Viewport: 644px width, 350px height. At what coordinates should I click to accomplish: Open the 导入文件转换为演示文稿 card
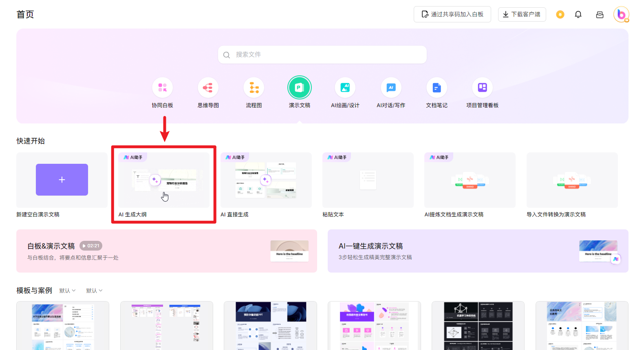pyautogui.click(x=572, y=180)
